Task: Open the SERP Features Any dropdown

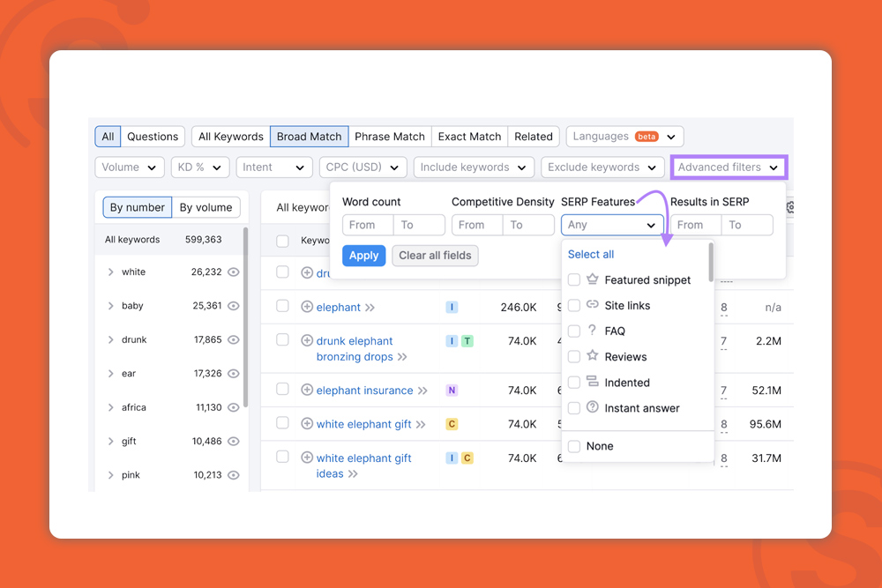Action: (612, 225)
